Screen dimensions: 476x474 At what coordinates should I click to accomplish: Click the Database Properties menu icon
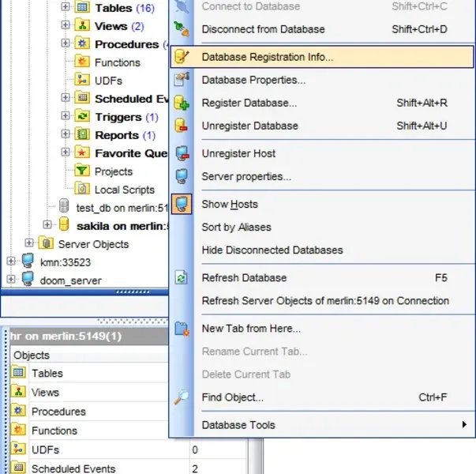pos(182,80)
